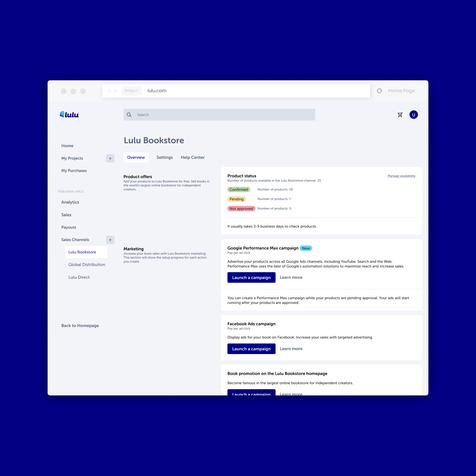
Task: Expand Sales Channels with plus button
Action: [110, 240]
